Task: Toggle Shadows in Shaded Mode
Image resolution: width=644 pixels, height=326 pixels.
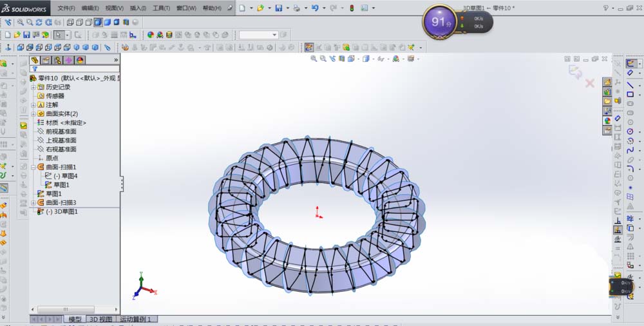Action: coord(117,23)
